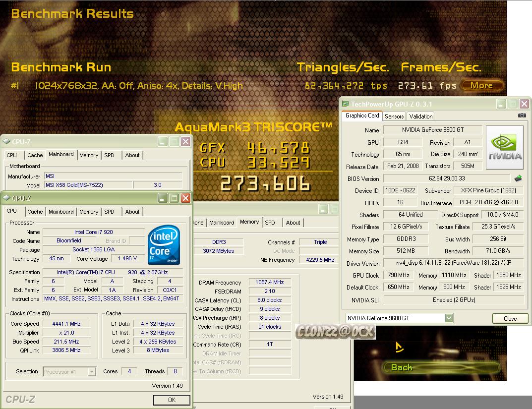The width and height of the screenshot is (532, 409).
Task: Open the SPD tab in front CPU-Z window
Action: (x=109, y=212)
